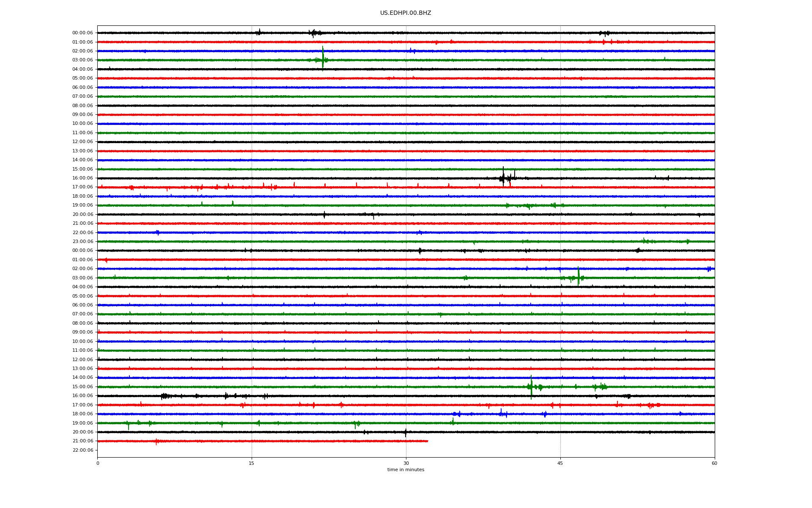This screenshot has width=812, height=508.
Task: Select the 23:00:06 row time label
Action: 82,242
